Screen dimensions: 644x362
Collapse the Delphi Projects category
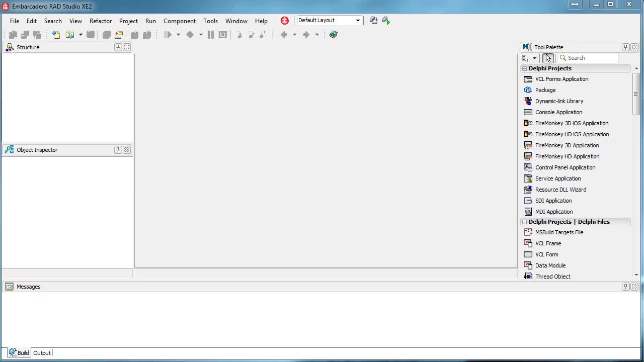524,68
